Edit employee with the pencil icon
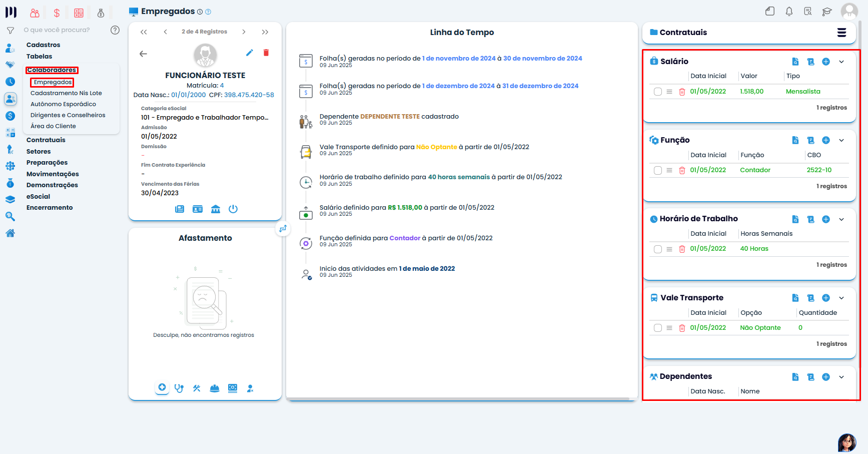 [x=250, y=53]
